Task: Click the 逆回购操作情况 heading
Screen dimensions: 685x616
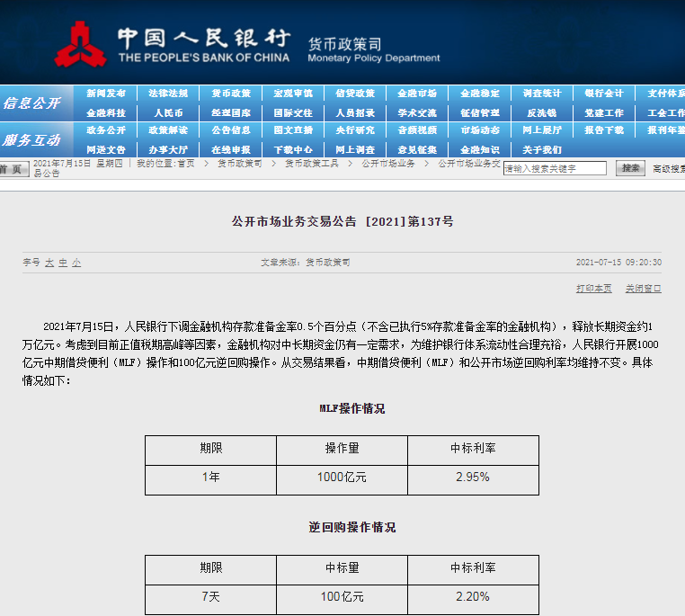Action: (352, 527)
